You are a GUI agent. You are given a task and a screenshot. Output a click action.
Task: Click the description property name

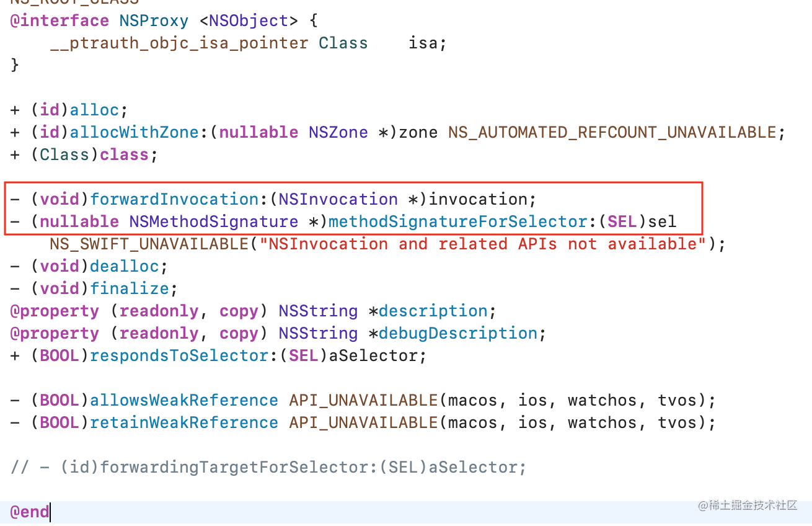(x=433, y=311)
